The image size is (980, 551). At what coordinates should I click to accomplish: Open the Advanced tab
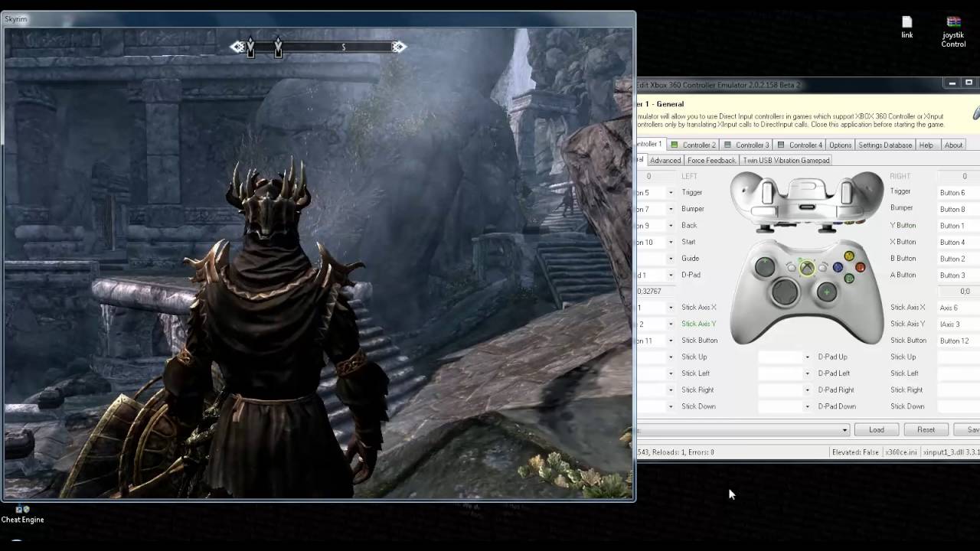665,160
